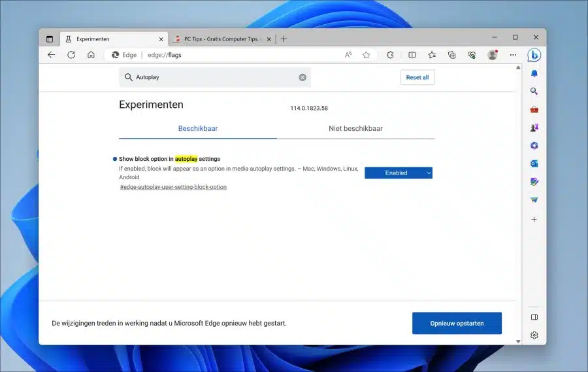
Task: Clear the Autoplay search with X icon
Action: (302, 77)
